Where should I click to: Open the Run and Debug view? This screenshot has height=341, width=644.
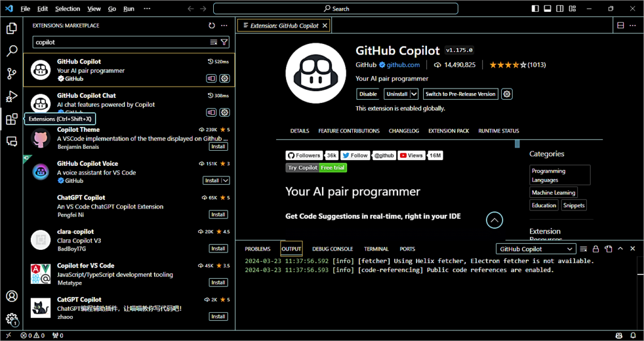point(11,96)
